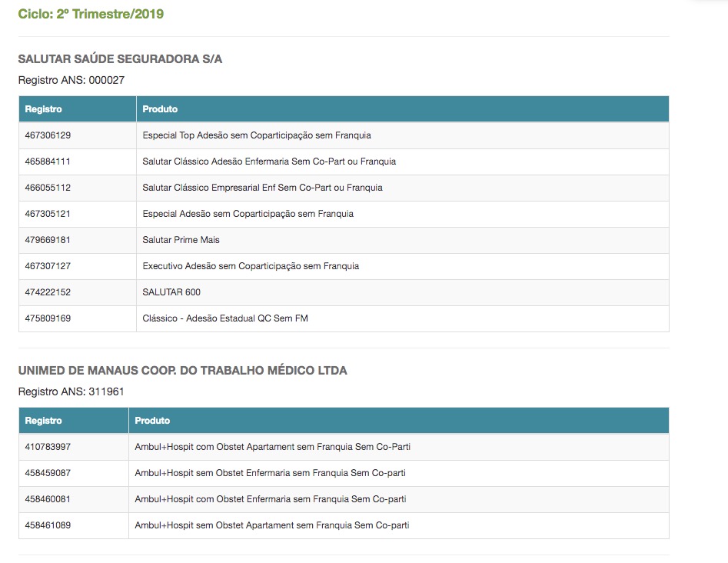728x563 pixels.
Task: Click the Registro column header in Salutar table
Action: (x=44, y=109)
